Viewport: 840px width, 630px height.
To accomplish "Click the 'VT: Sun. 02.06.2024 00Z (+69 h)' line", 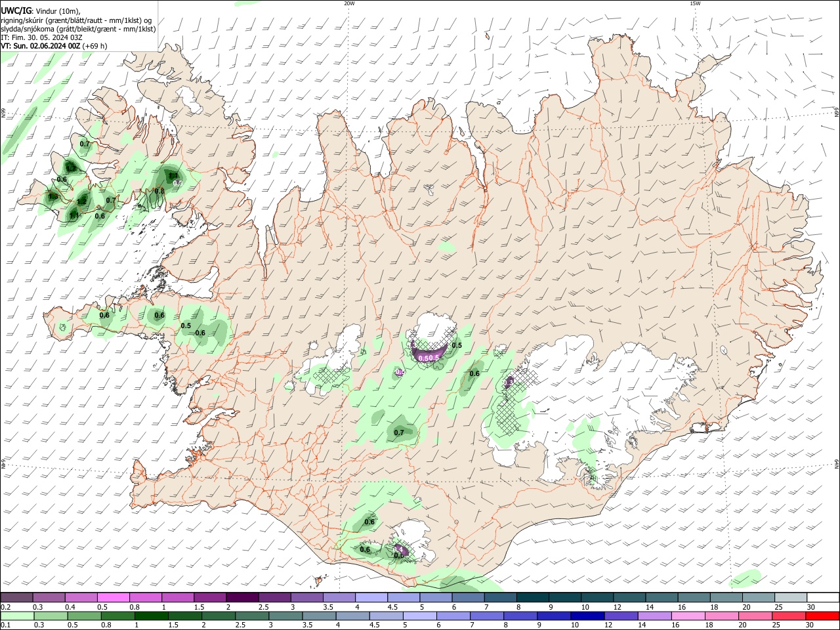I will pyautogui.click(x=54, y=46).
